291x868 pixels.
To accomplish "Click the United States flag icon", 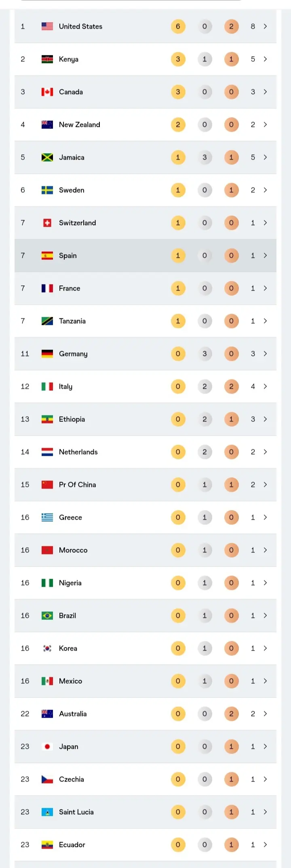I will point(47,26).
